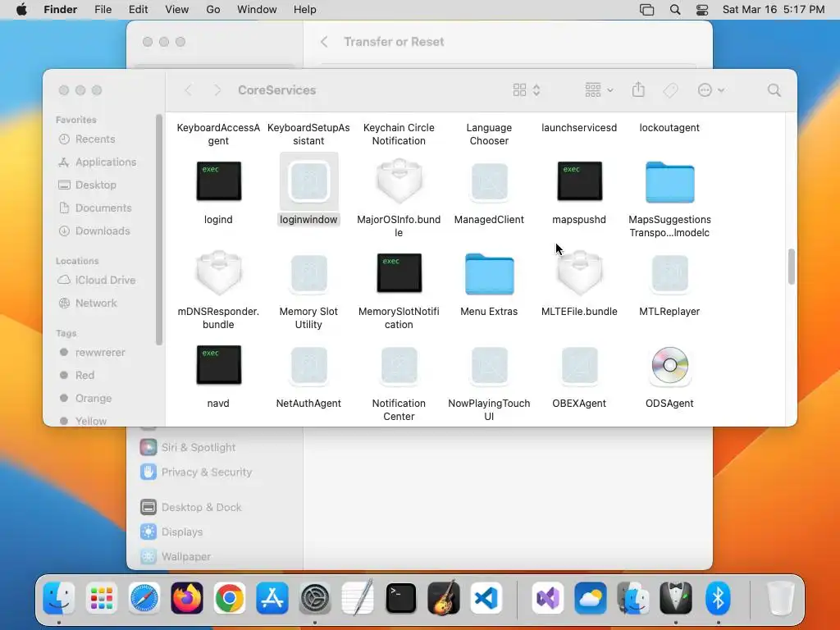Click the 'lockoutagent' file name
840x630 pixels.
coord(669,128)
